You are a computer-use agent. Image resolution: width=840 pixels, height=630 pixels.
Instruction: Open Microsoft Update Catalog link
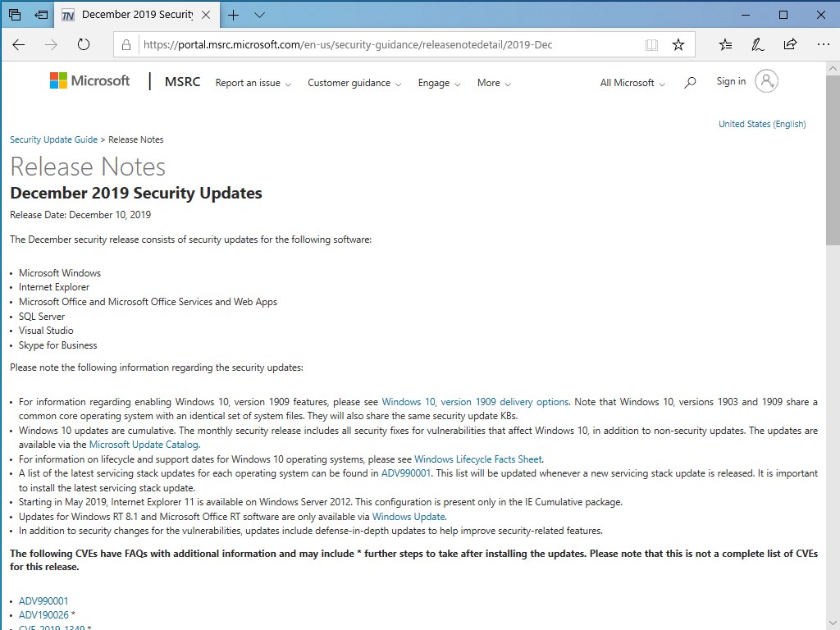[144, 445]
